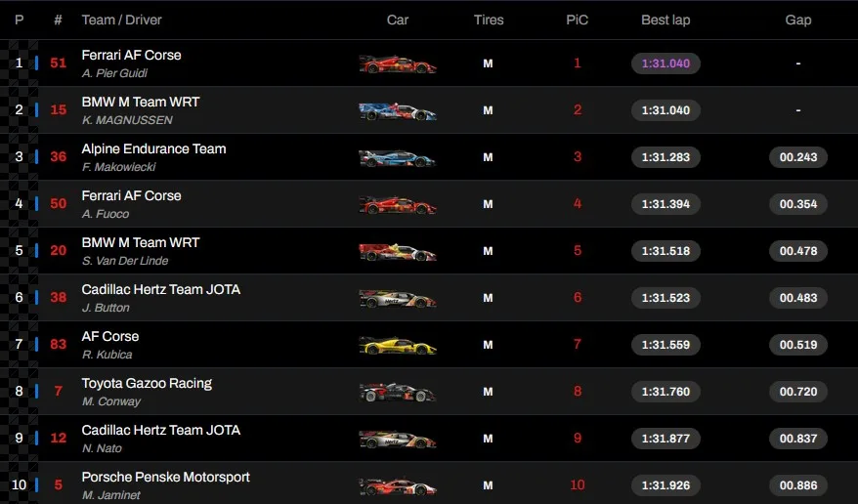Click the yellow #83 AF Corse car icon
The image size is (858, 504).
[x=397, y=345]
